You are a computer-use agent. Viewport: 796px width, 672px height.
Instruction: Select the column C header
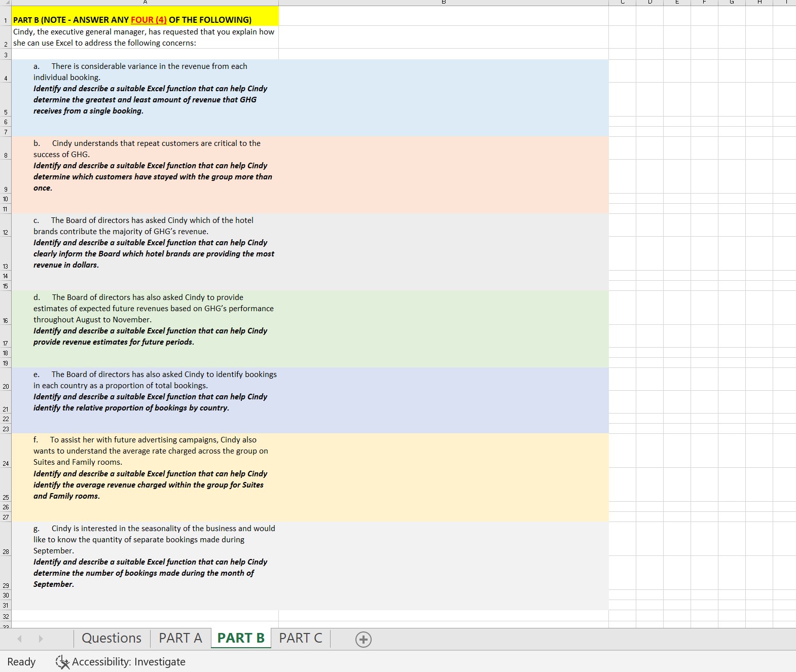[x=622, y=3]
